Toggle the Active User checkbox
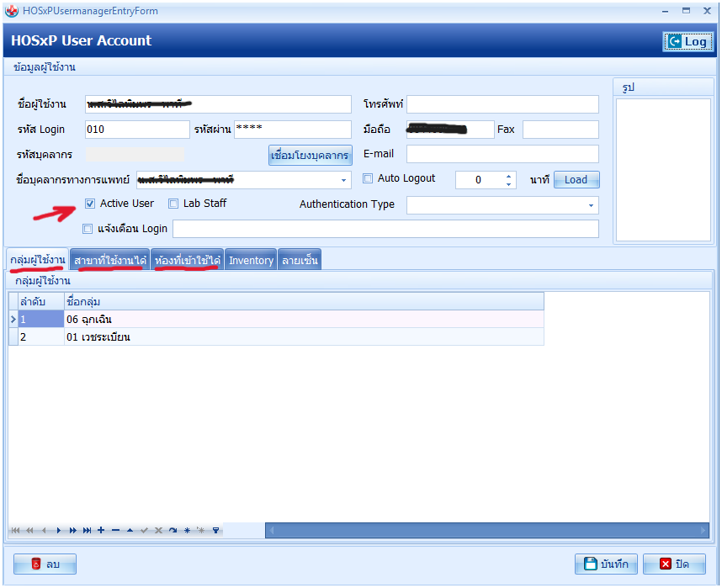The image size is (722, 588). (x=90, y=204)
